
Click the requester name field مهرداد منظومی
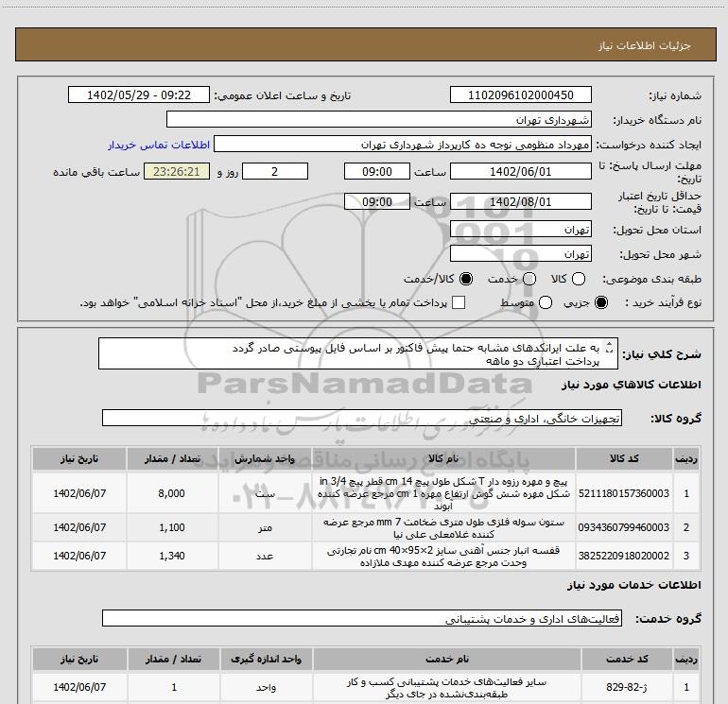point(403,145)
